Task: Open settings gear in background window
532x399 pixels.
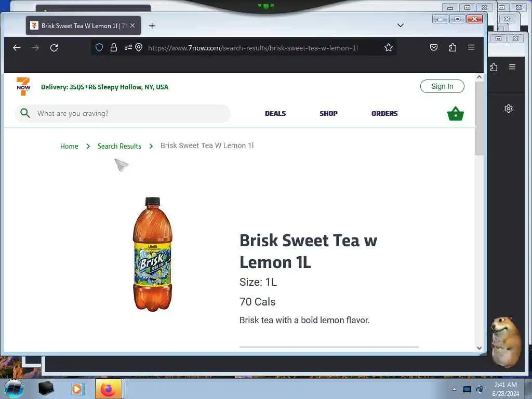Action: pyautogui.click(x=508, y=109)
